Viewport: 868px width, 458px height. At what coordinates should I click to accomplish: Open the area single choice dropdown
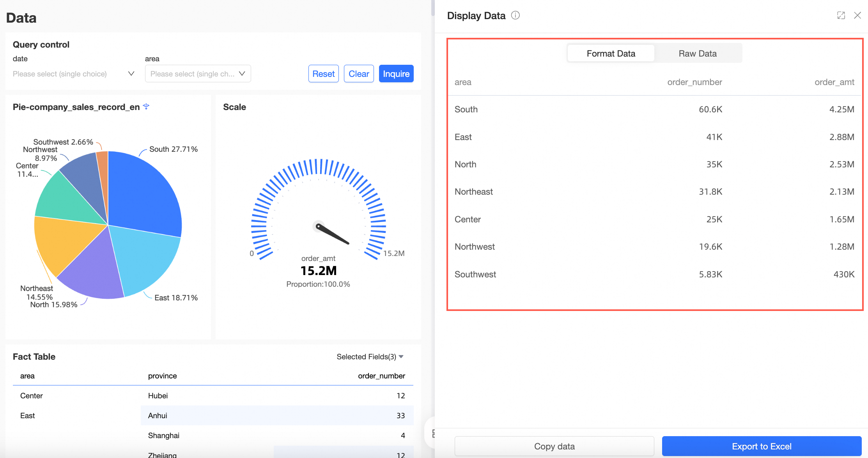coord(198,74)
